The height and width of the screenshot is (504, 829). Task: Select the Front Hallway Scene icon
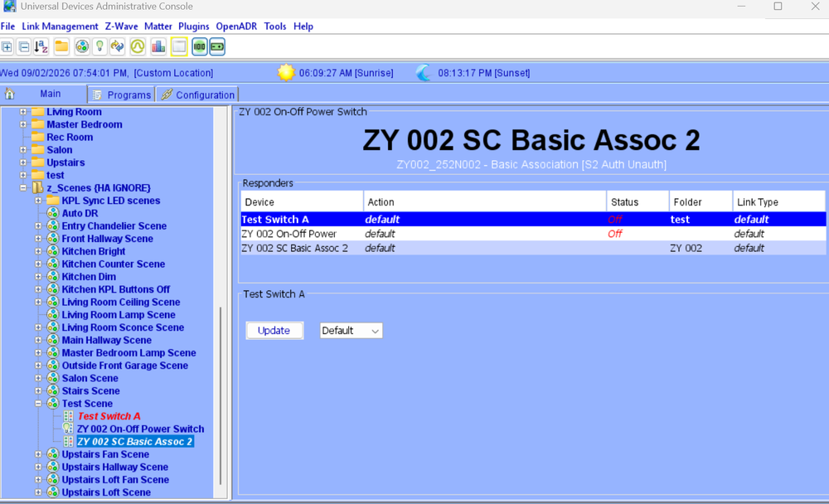[x=52, y=239]
